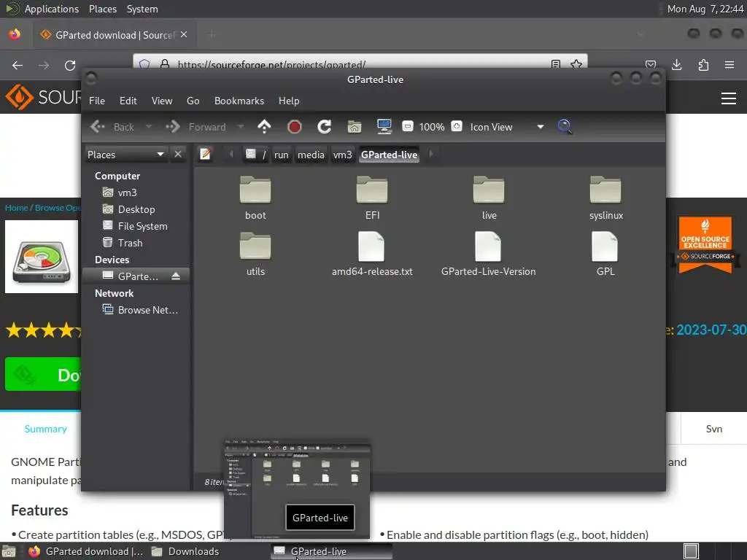Screen dimensions: 747x560
Task: Open the Edit menu
Action: coord(128,101)
